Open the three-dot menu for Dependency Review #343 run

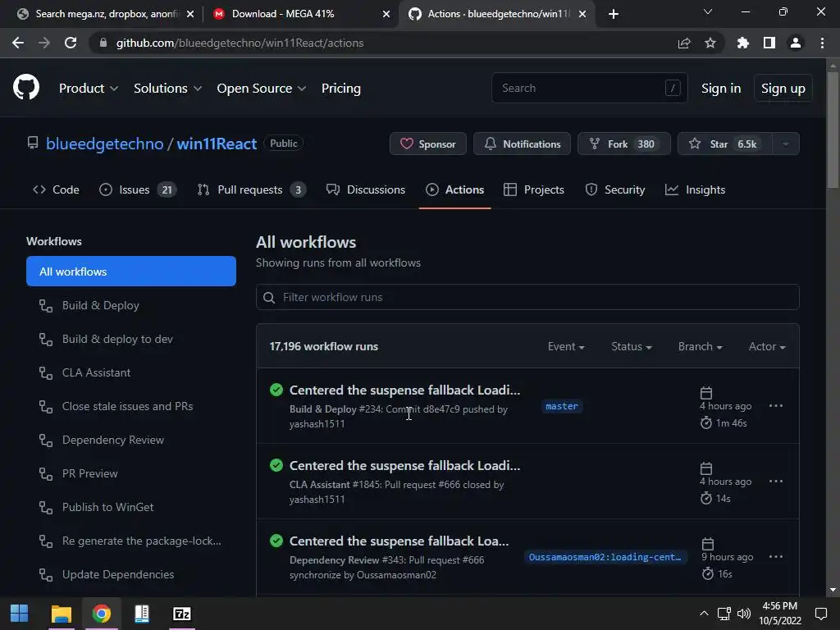(x=776, y=557)
